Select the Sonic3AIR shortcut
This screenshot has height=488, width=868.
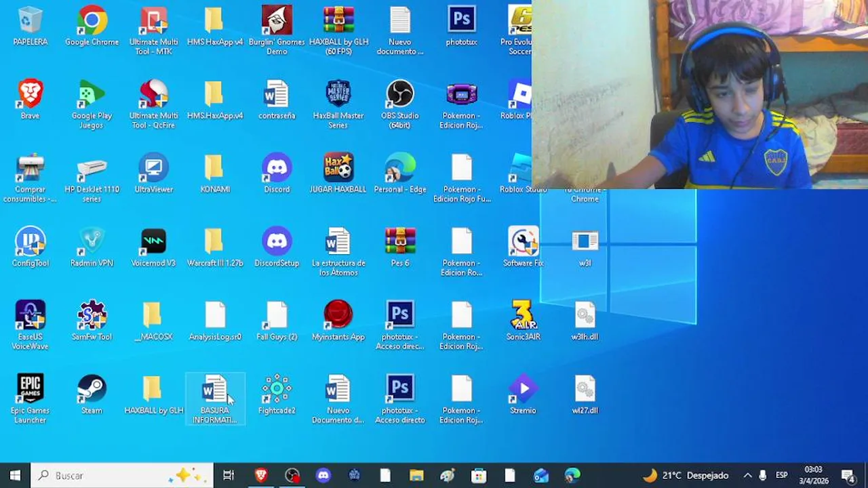point(523,322)
